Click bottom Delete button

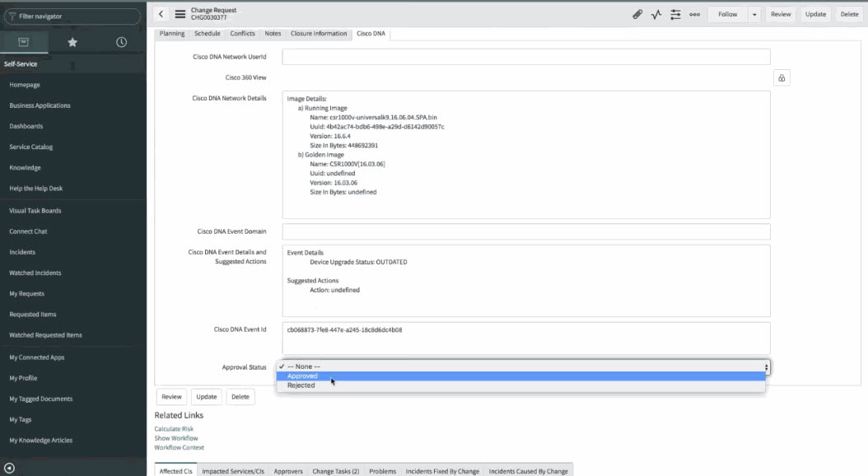[240, 397]
